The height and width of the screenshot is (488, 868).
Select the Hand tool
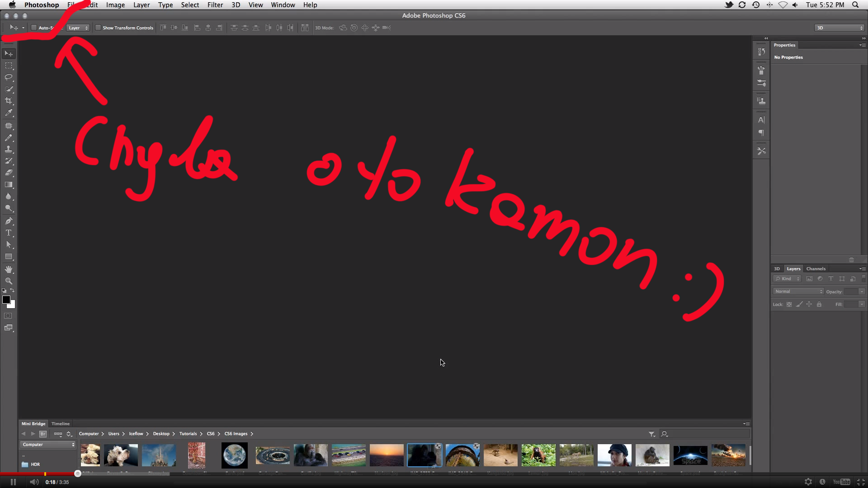tap(9, 269)
